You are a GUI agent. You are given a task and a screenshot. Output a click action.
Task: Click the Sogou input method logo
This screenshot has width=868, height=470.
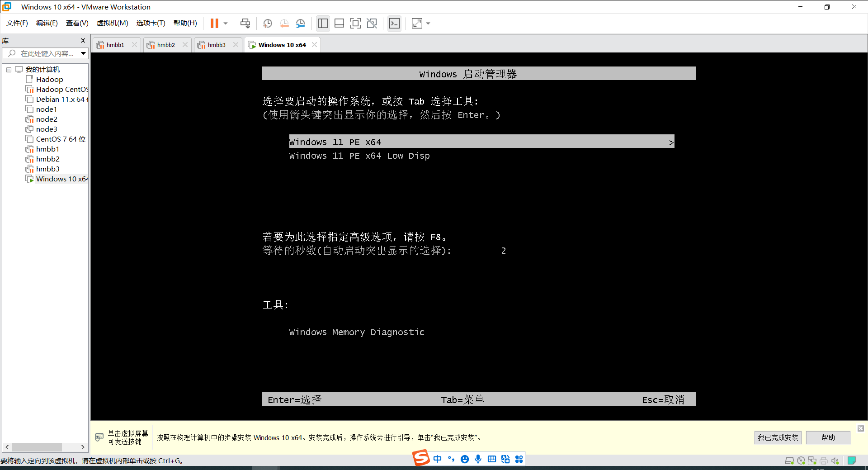(x=421, y=458)
